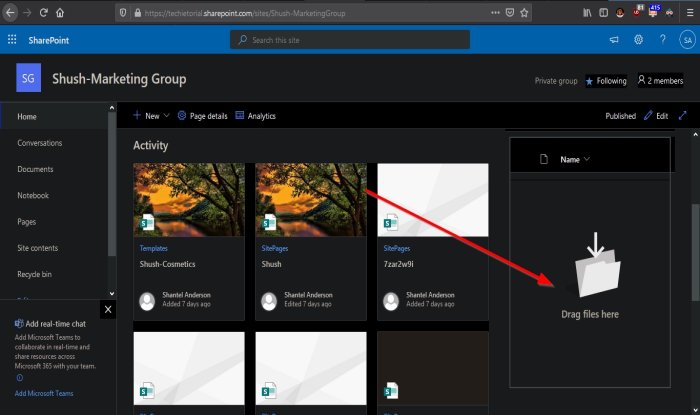Close the Add real-time chat panel
The width and height of the screenshot is (700, 415).
coord(108,309)
